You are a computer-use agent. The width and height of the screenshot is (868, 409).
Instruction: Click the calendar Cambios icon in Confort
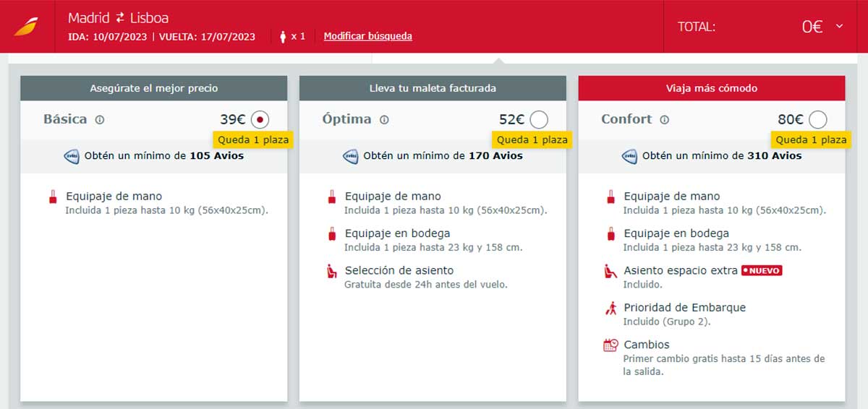tap(610, 345)
